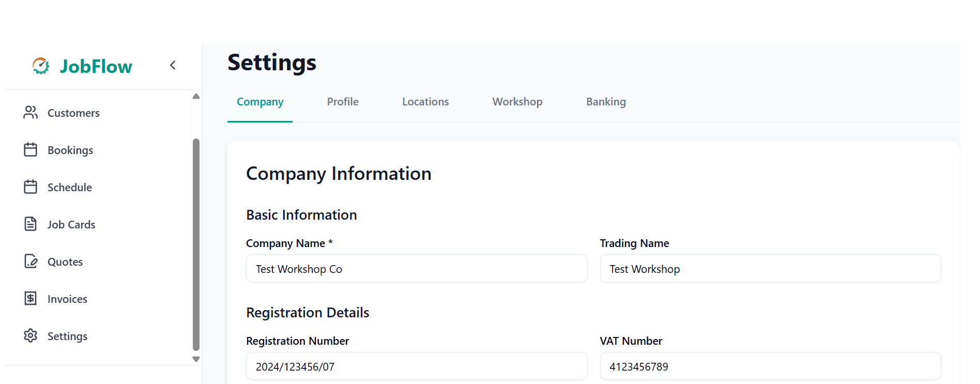This screenshot has width=980, height=384.
Task: Click the Quotes pen-document icon
Action: coord(30,262)
